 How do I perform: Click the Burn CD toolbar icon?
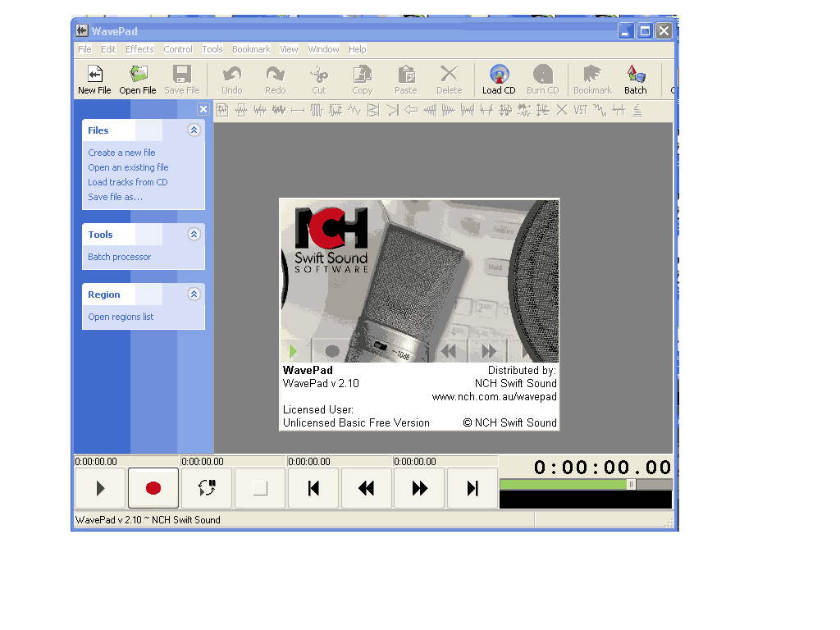[543, 80]
